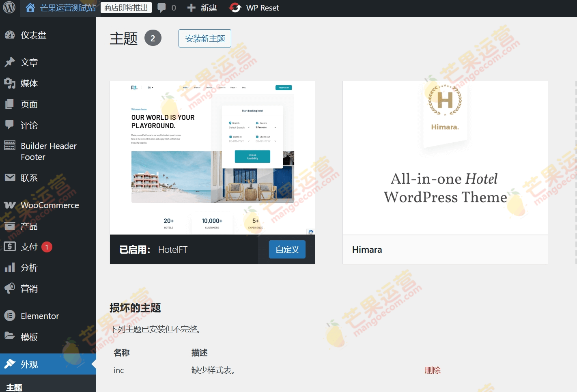The width and height of the screenshot is (577, 392).
Task: Click the comments bubble icon in top bar
Action: 162,7
